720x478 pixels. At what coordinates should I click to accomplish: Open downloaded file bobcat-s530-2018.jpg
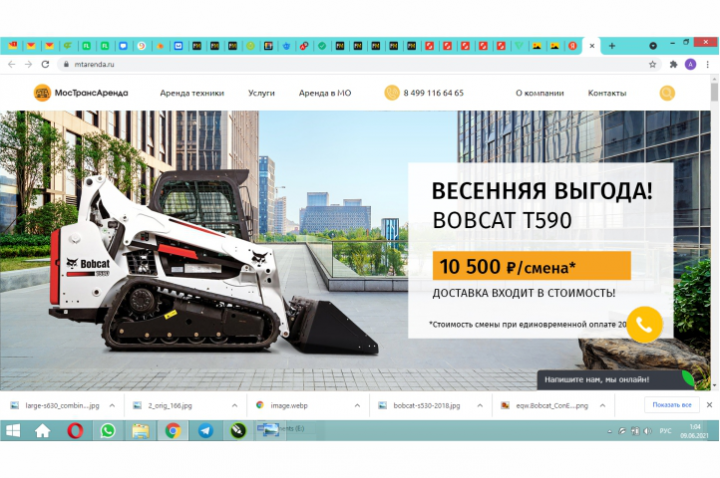pyautogui.click(x=419, y=405)
